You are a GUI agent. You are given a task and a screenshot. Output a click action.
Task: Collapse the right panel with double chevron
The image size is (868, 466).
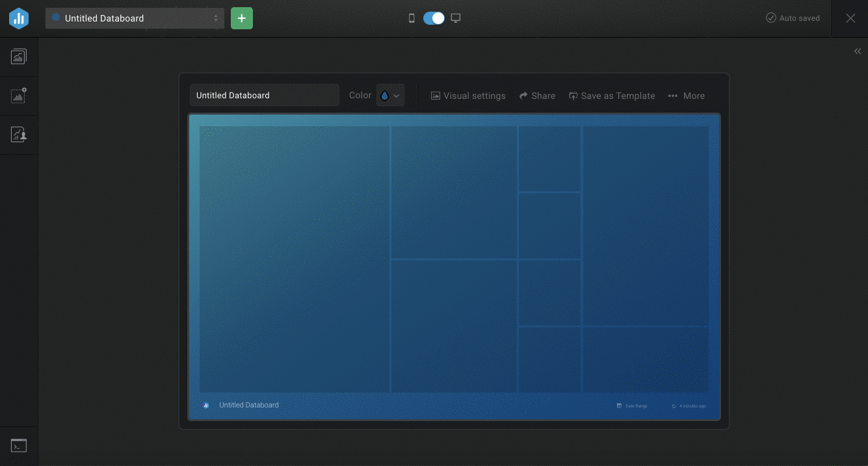pyautogui.click(x=857, y=51)
